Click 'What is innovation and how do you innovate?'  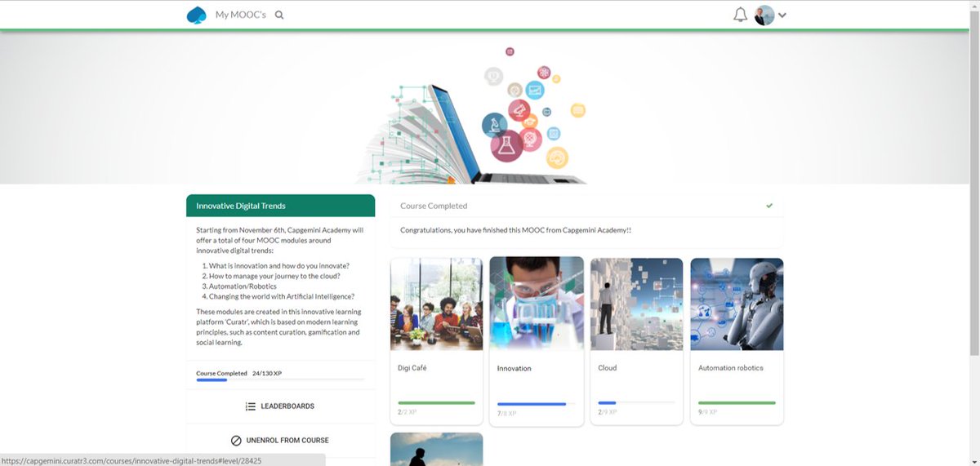[x=279, y=266]
